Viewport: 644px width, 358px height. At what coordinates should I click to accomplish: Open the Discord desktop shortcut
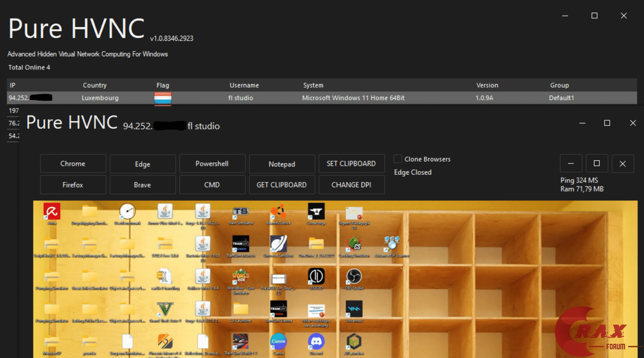(316, 342)
